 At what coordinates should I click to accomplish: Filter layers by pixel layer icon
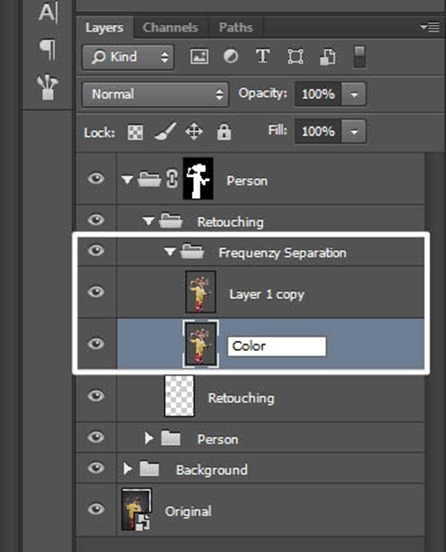199,56
